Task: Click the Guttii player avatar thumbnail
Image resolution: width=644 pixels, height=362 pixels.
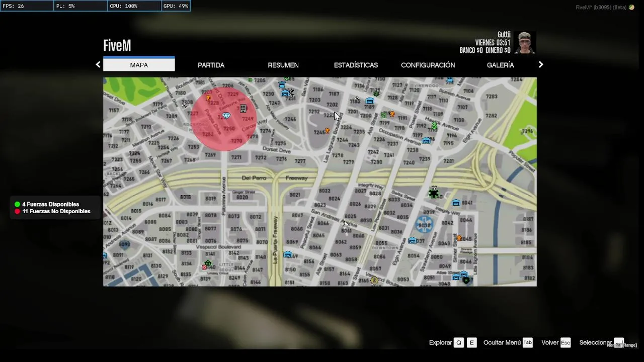Action: [x=525, y=43]
